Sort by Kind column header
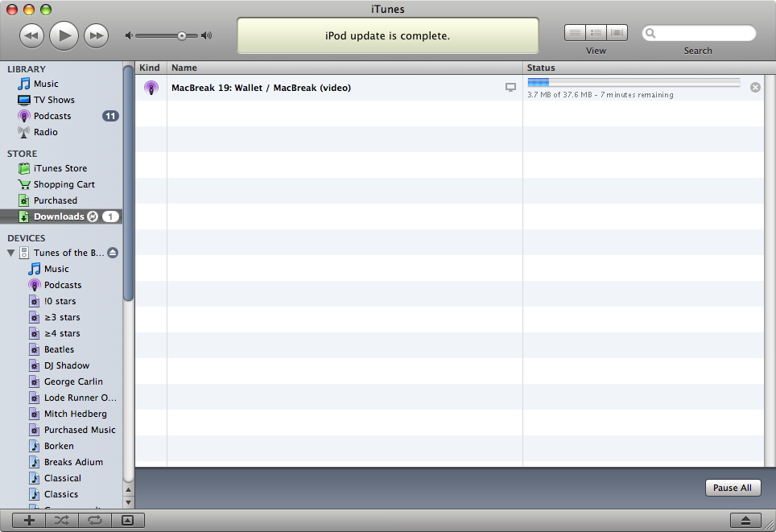 tap(151, 68)
